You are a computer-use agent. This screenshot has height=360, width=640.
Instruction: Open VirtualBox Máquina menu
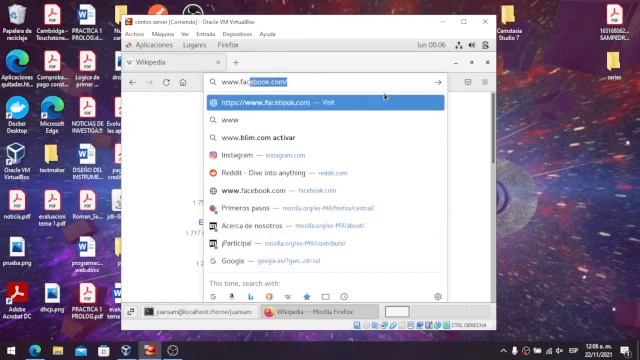pyautogui.click(x=162, y=34)
